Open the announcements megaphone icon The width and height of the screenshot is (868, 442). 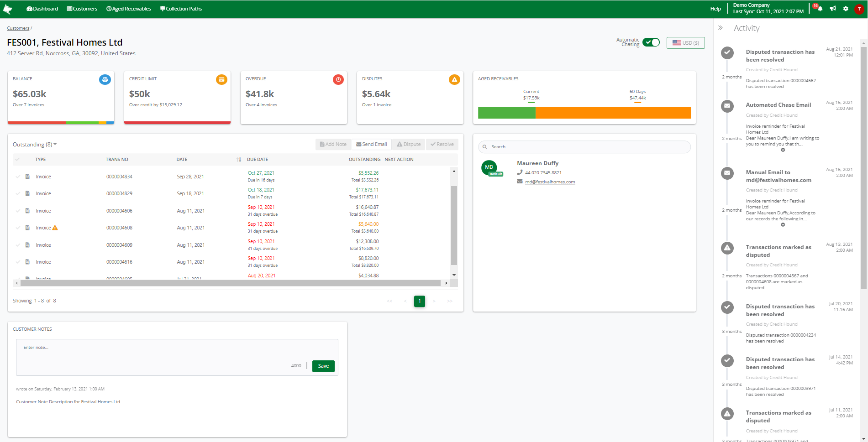coord(833,9)
